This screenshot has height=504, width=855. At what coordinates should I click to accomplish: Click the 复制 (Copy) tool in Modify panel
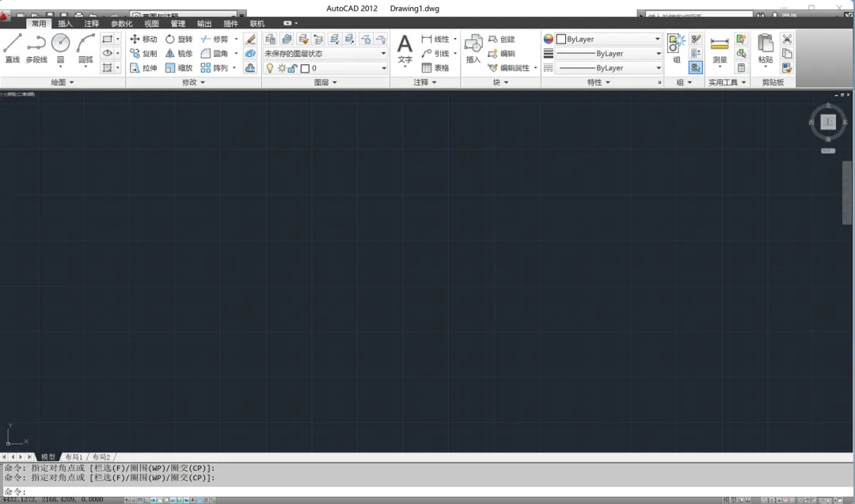pyautogui.click(x=143, y=53)
